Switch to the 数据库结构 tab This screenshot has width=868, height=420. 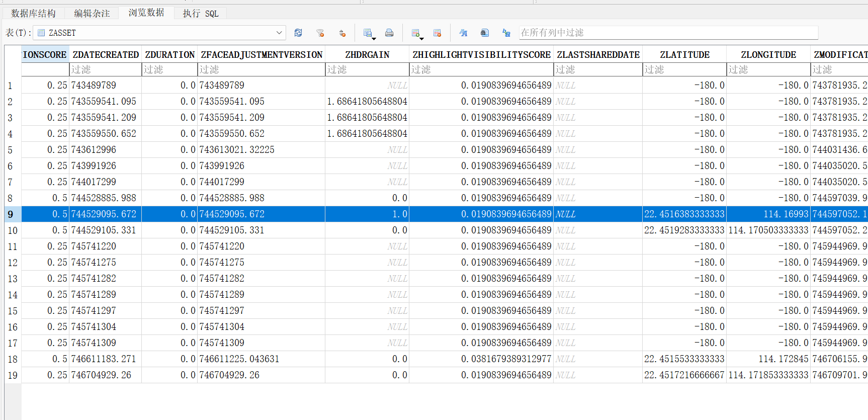click(x=33, y=13)
